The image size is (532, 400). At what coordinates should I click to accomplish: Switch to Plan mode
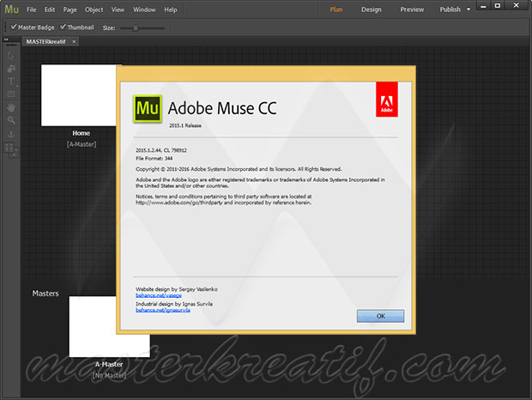(x=336, y=9)
